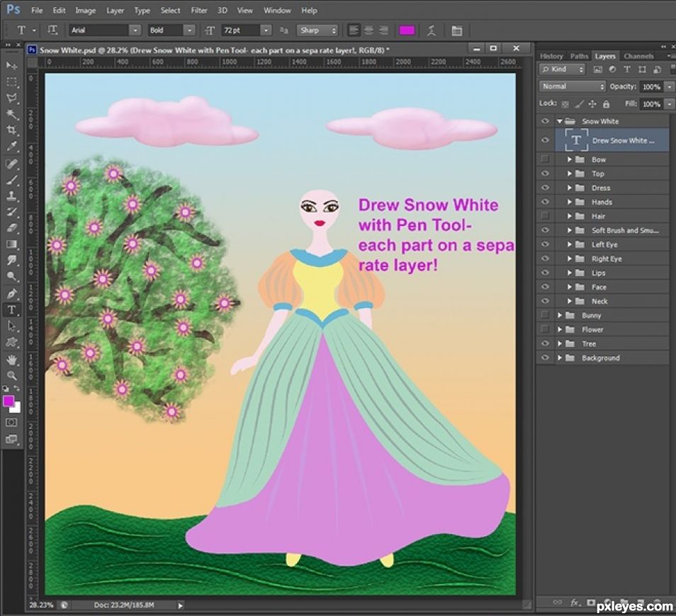The width and height of the screenshot is (676, 616).
Task: Select the Zoom tool
Action: (11, 375)
